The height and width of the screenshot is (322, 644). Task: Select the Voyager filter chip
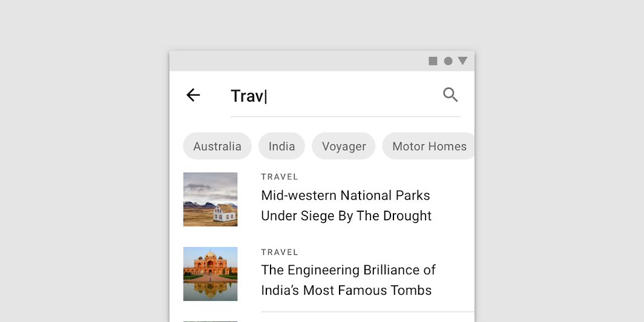pyautogui.click(x=344, y=146)
